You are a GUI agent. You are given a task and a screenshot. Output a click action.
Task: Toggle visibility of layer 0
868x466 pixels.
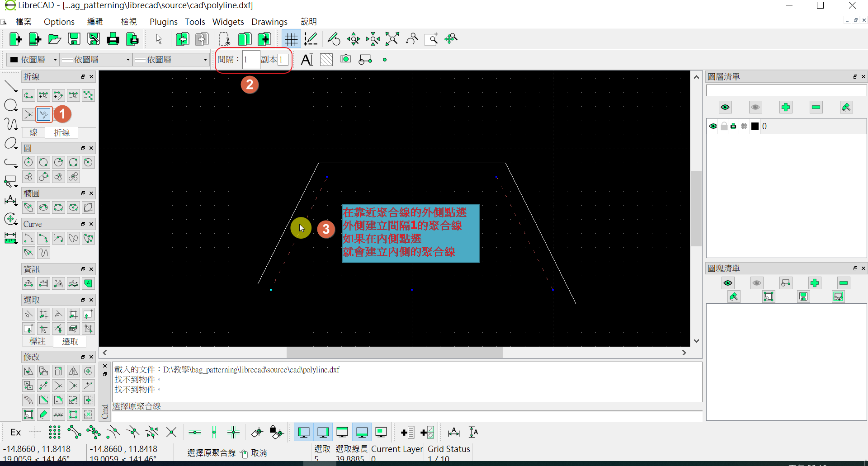coord(713,126)
